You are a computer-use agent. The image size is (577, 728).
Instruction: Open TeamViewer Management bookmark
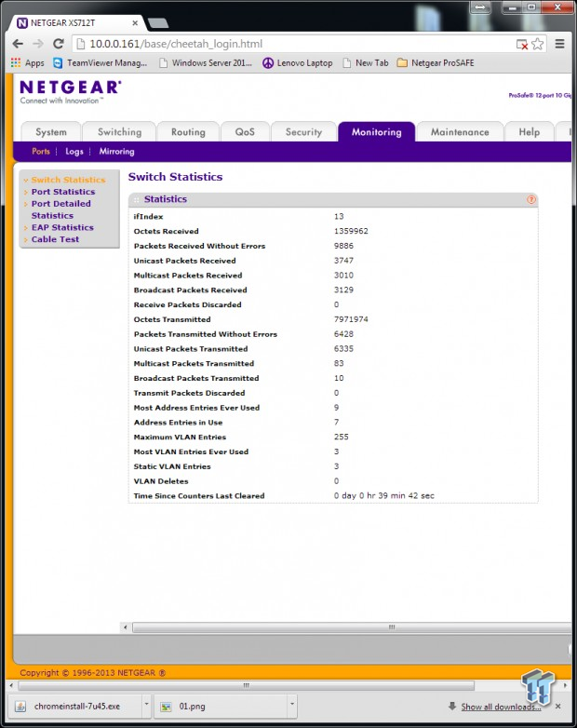pos(101,62)
